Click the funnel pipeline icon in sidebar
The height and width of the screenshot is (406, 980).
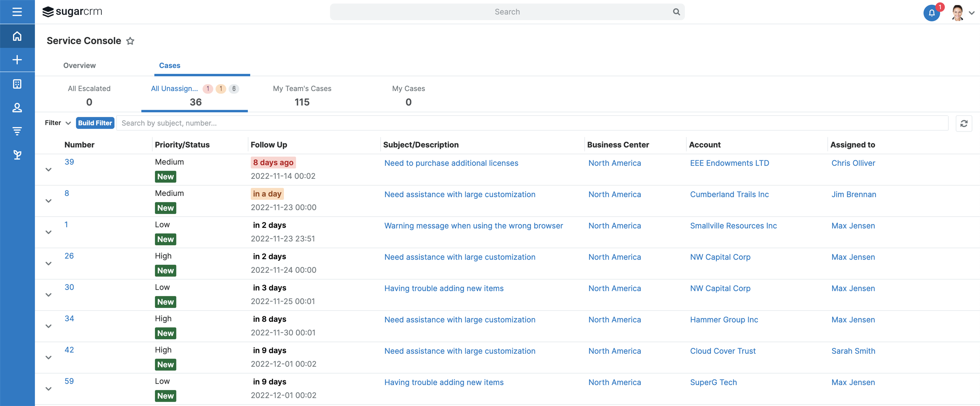pos(17,131)
